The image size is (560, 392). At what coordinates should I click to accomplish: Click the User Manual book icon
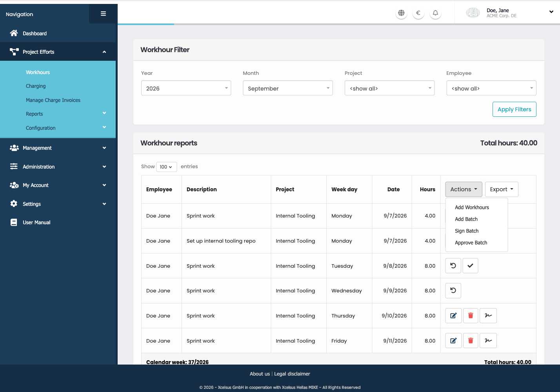(14, 222)
